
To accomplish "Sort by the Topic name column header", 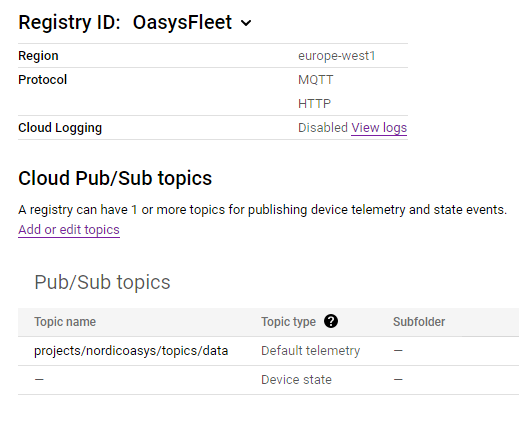I will [65, 322].
